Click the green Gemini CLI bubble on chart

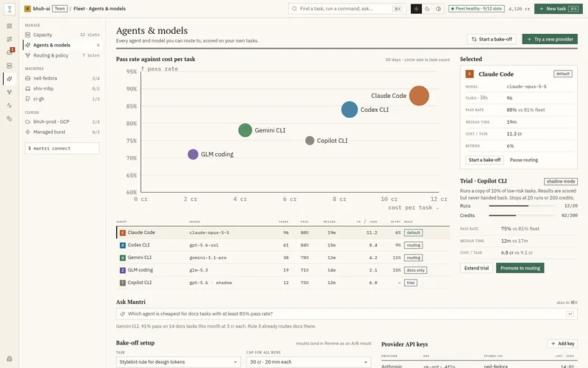tap(245, 130)
